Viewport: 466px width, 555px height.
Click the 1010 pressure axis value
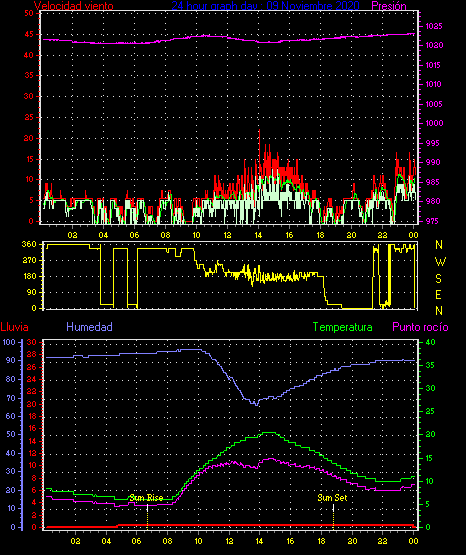coord(434,84)
